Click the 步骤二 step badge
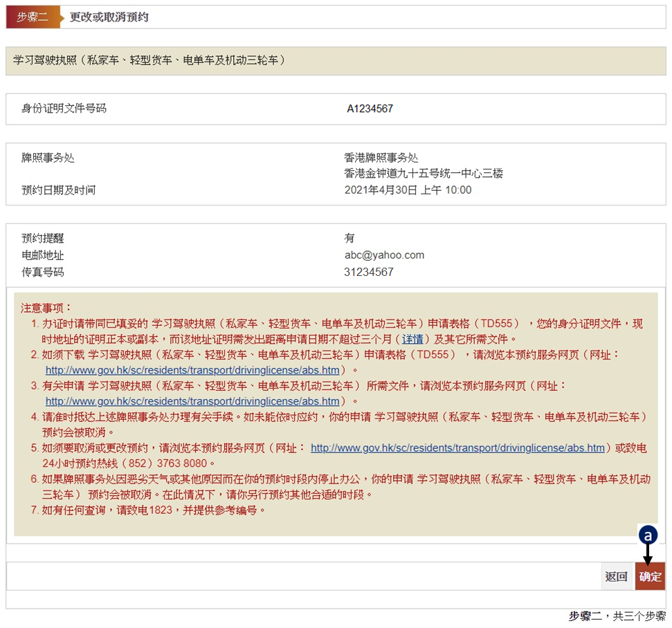This screenshot has height=628, width=672. 33,17
